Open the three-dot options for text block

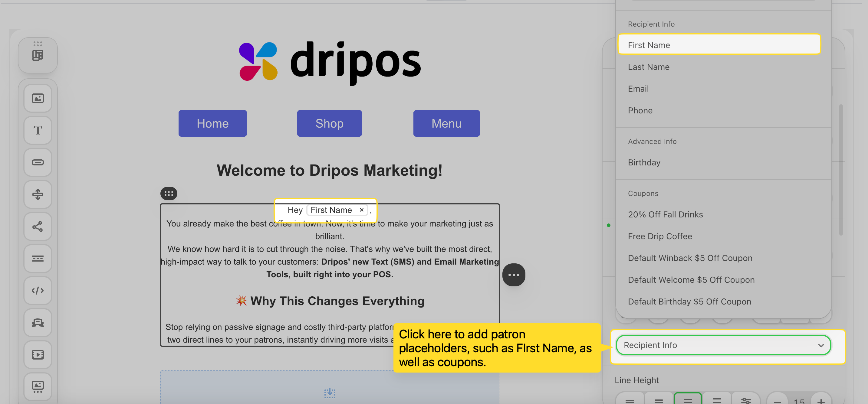pyautogui.click(x=514, y=275)
